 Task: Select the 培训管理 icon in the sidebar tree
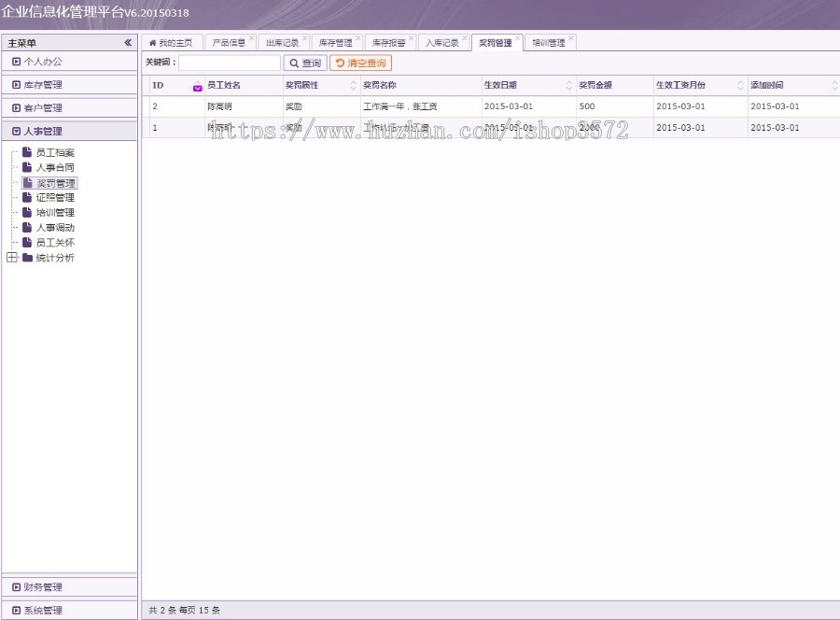coord(27,212)
